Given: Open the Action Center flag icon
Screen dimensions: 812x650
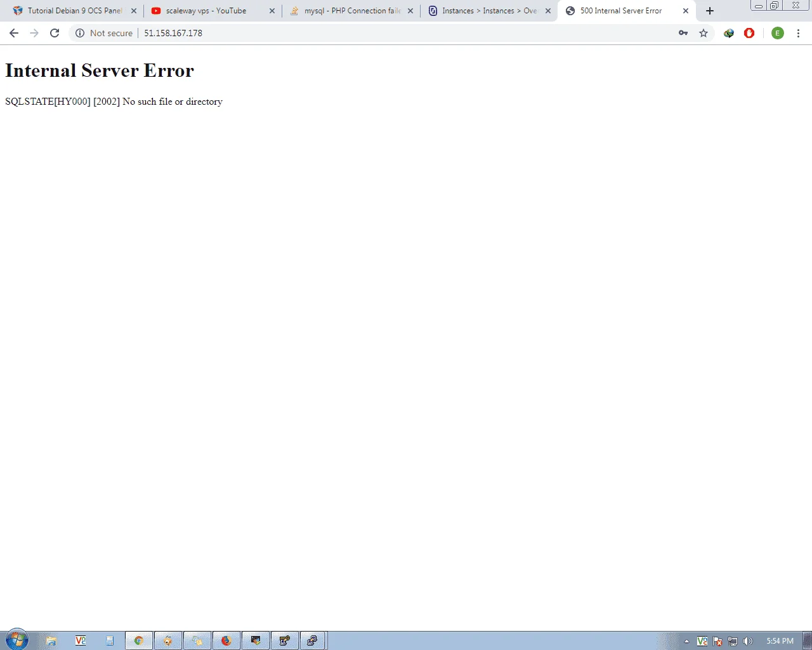Looking at the screenshot, I should tap(717, 641).
